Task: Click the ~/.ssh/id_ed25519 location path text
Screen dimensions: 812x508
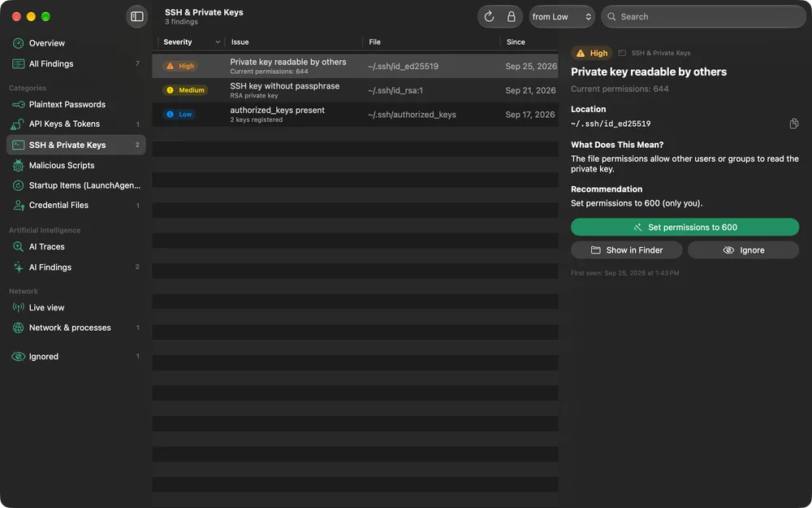Action: click(x=611, y=124)
